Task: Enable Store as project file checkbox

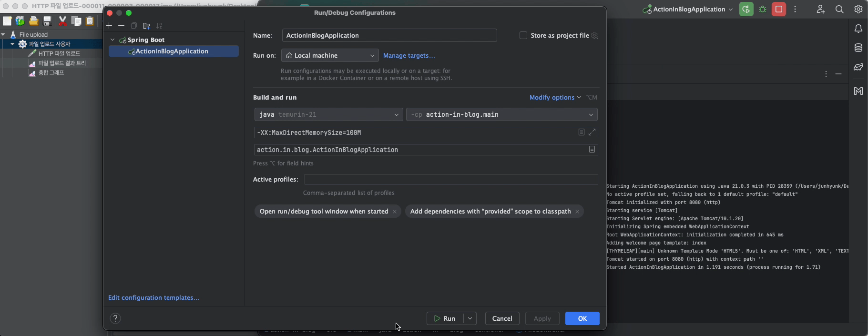Action: coord(523,35)
